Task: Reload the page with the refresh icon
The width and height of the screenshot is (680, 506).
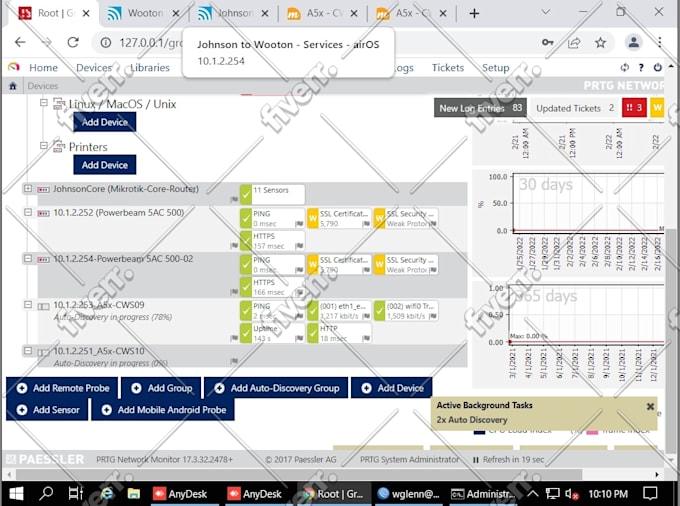Action: pos(73,42)
